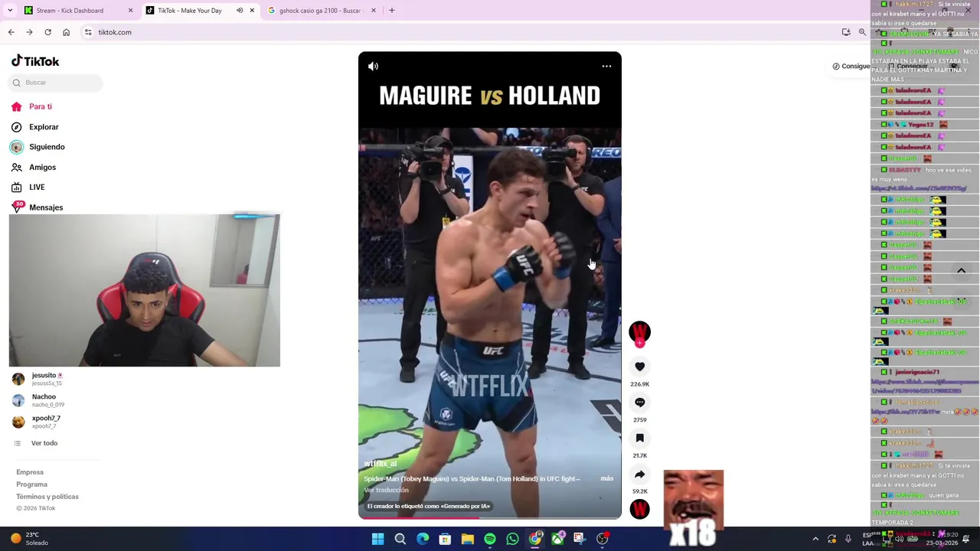980x551 pixels.
Task: Go back in browser history
Action: point(11,32)
